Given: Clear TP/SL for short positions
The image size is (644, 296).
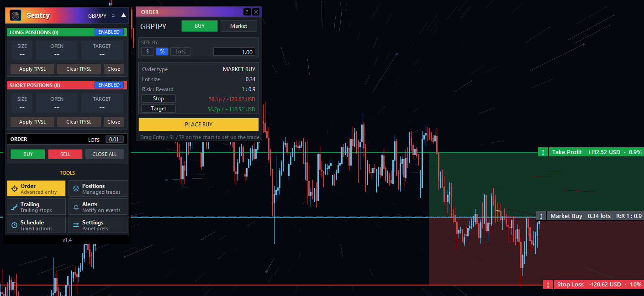Looking at the screenshot, I should 79,122.
